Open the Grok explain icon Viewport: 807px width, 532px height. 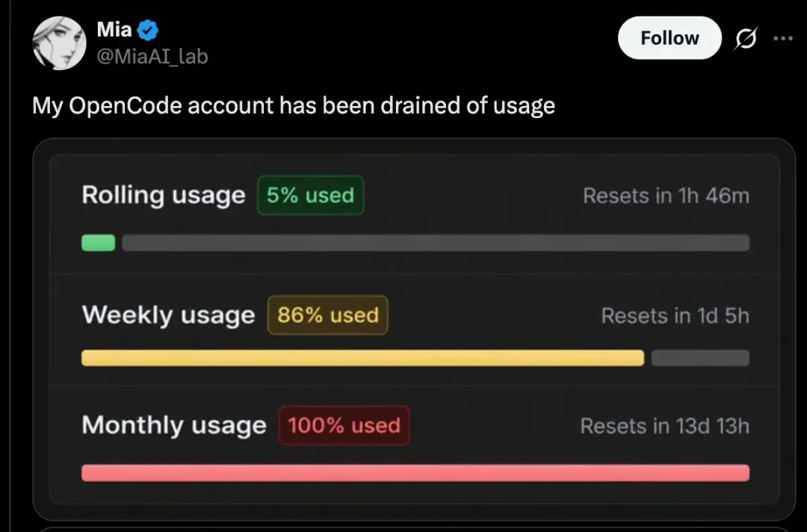tap(746, 39)
